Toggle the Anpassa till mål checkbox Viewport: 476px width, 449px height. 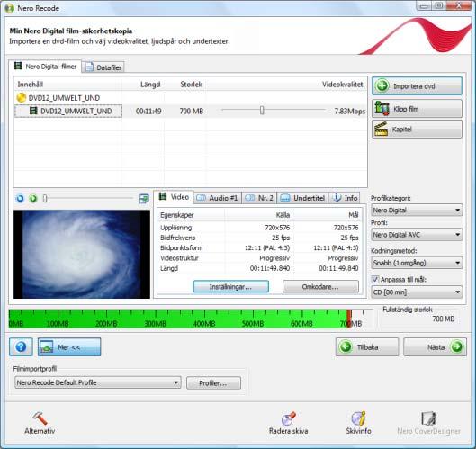375,279
